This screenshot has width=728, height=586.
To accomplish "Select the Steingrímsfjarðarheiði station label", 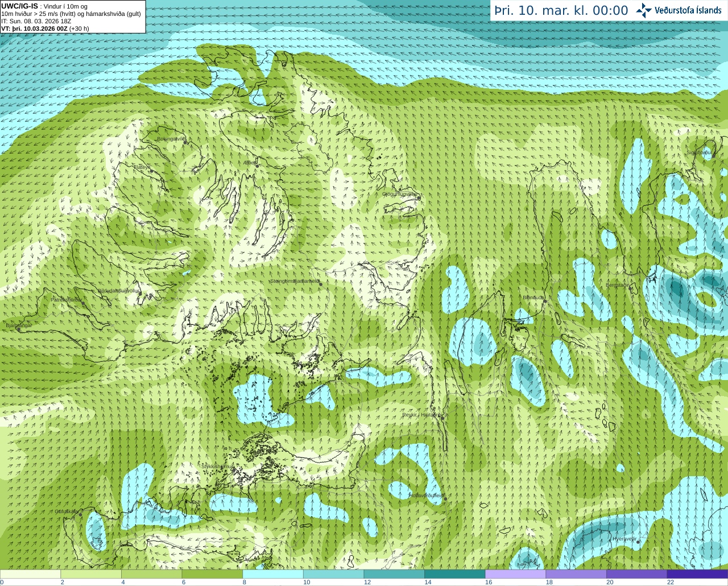I will 294,281.
